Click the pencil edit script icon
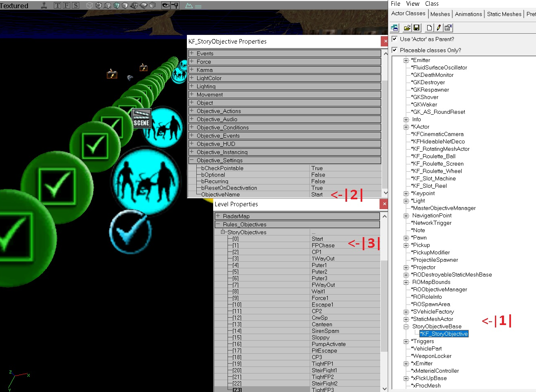This screenshot has height=392, width=536. tap(439, 28)
